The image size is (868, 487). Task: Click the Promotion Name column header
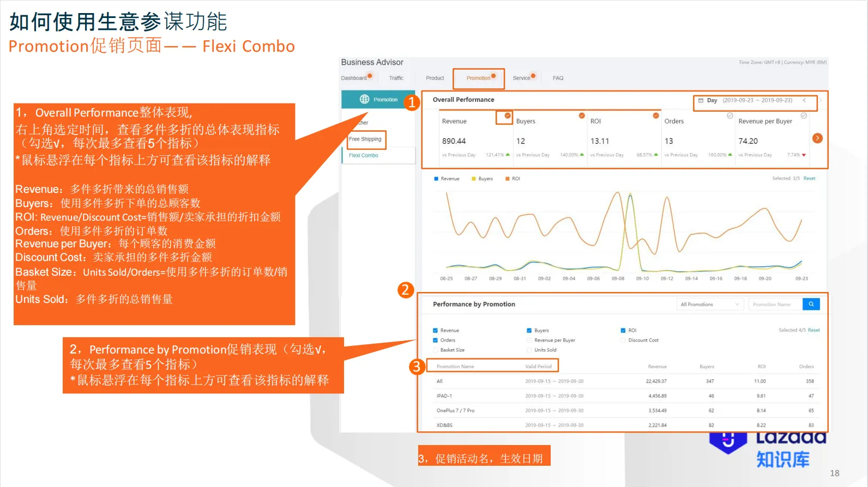coord(455,367)
